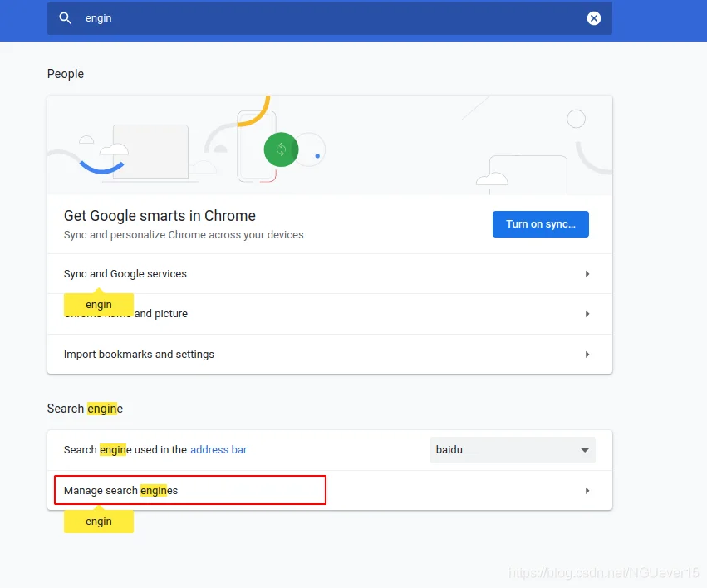Click the arrow beside Manage search engines
The width and height of the screenshot is (707, 588).
pos(587,491)
